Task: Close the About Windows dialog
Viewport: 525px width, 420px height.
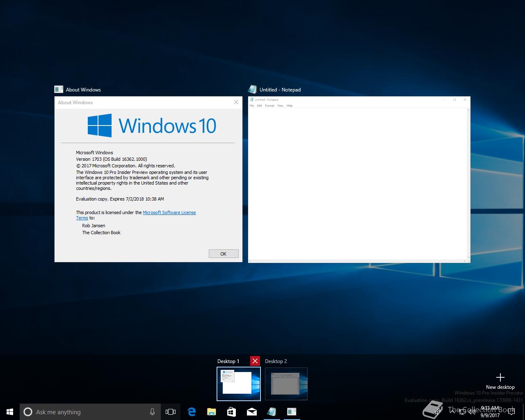Action: (236, 102)
